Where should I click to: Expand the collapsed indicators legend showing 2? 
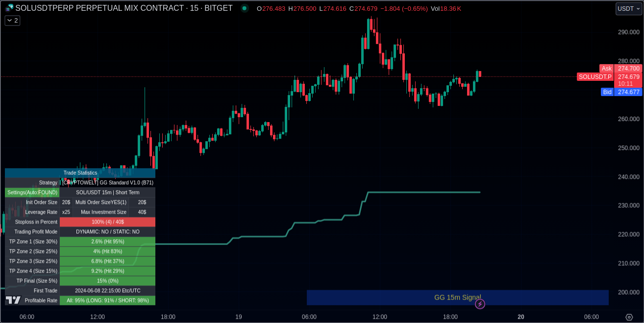click(12, 20)
